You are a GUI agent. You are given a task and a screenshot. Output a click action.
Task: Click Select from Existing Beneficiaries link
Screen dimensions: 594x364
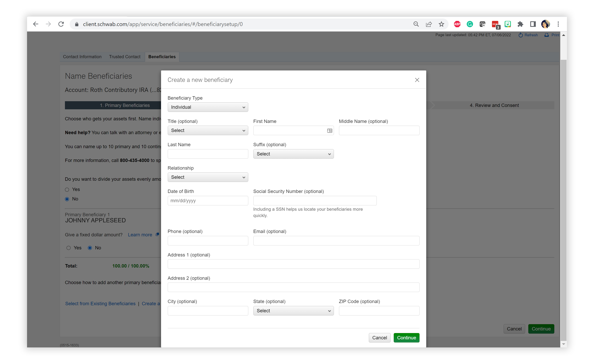coord(100,303)
